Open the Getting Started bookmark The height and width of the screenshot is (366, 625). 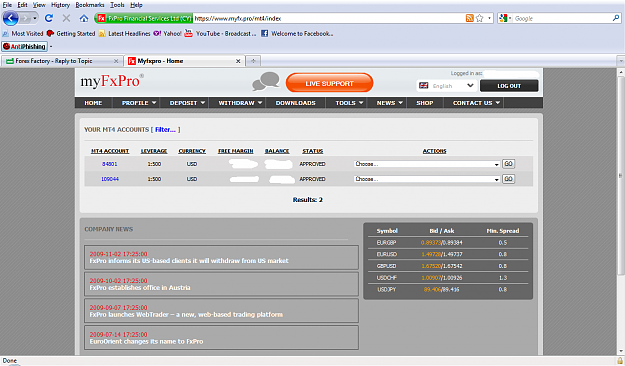[71, 33]
